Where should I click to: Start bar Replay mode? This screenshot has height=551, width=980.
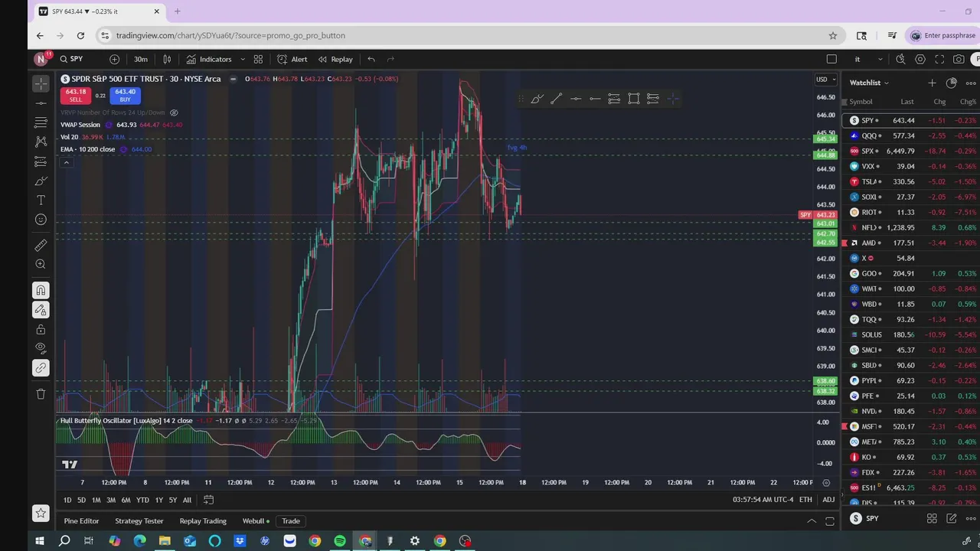pyautogui.click(x=335, y=59)
